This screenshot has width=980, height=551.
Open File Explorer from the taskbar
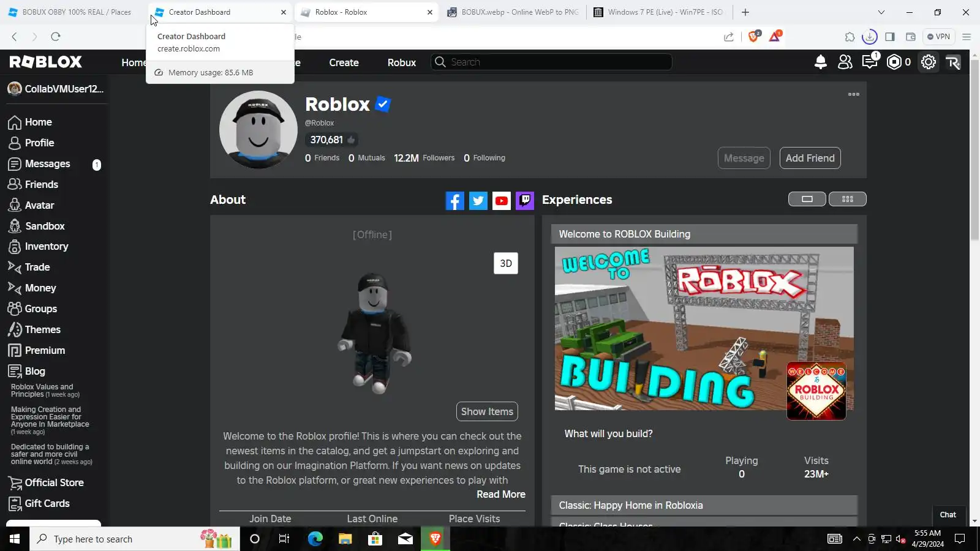point(345,539)
